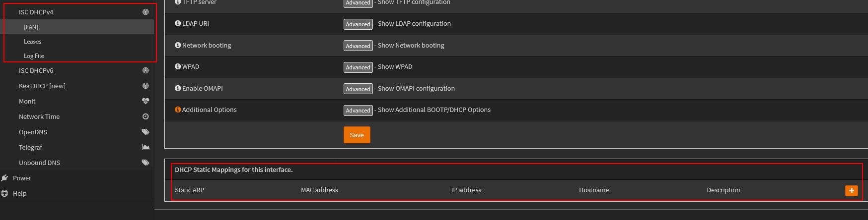Screen dimensions: 868x220
Task: Click the WPAD info icon
Action: click(x=178, y=66)
